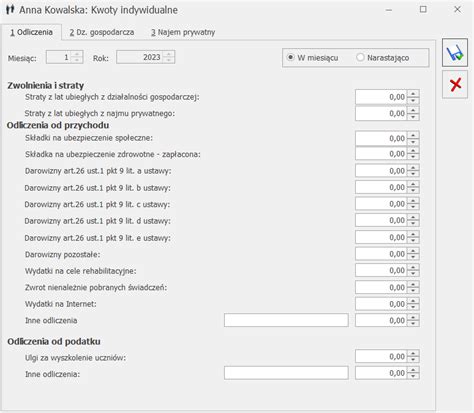Decrease Wydatki na Internet amount
The image size is (474, 413).
(x=413, y=307)
